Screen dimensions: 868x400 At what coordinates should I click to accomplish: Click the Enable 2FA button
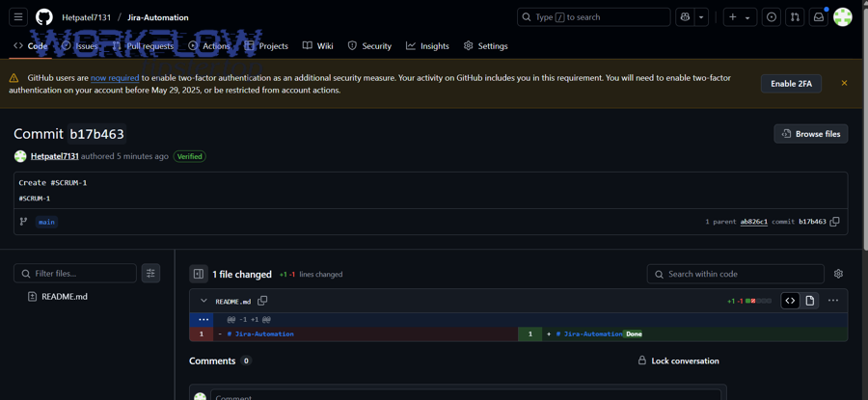point(791,84)
